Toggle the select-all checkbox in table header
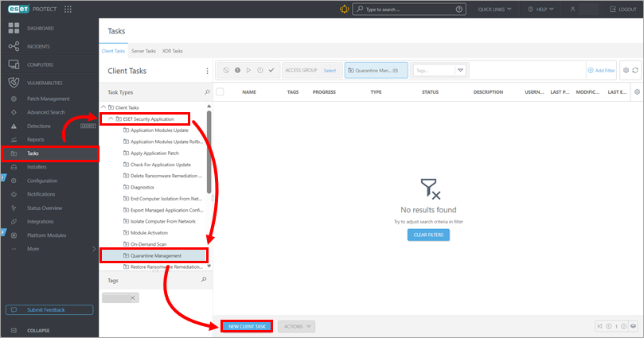The width and height of the screenshot is (644, 338). (x=221, y=92)
